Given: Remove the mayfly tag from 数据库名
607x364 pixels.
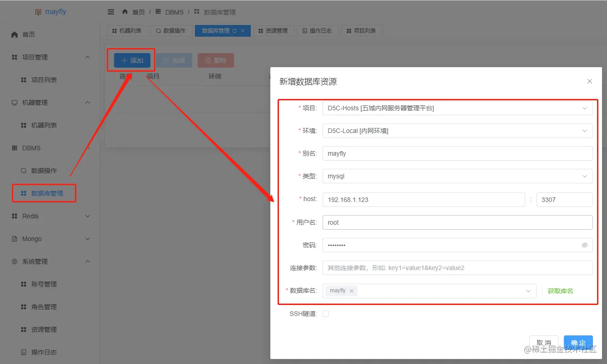Looking at the screenshot, I should tap(352, 291).
